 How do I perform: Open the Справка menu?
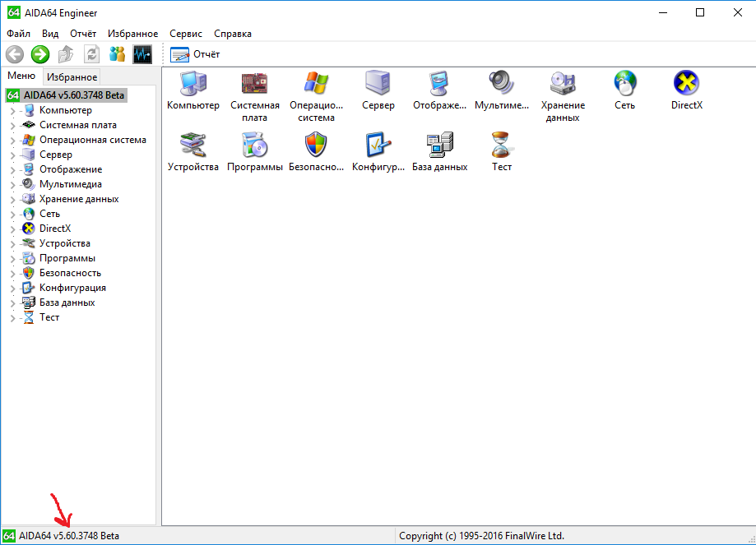coord(233,34)
